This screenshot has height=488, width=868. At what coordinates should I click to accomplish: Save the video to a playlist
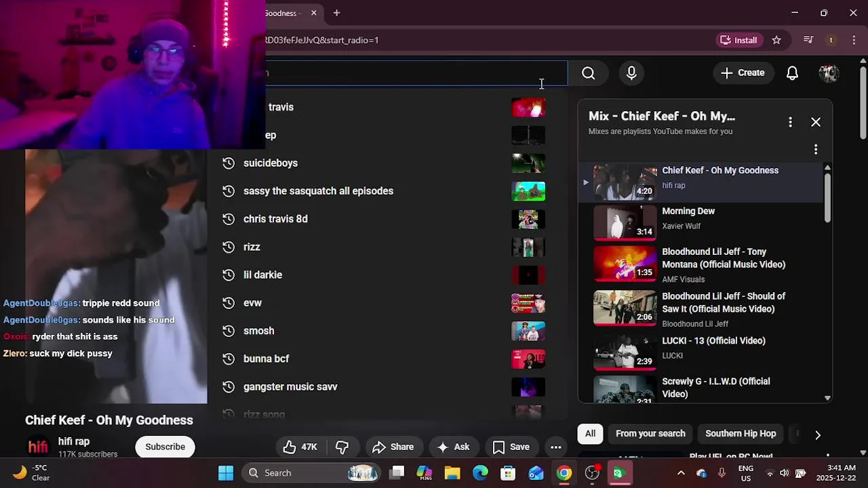point(511,447)
